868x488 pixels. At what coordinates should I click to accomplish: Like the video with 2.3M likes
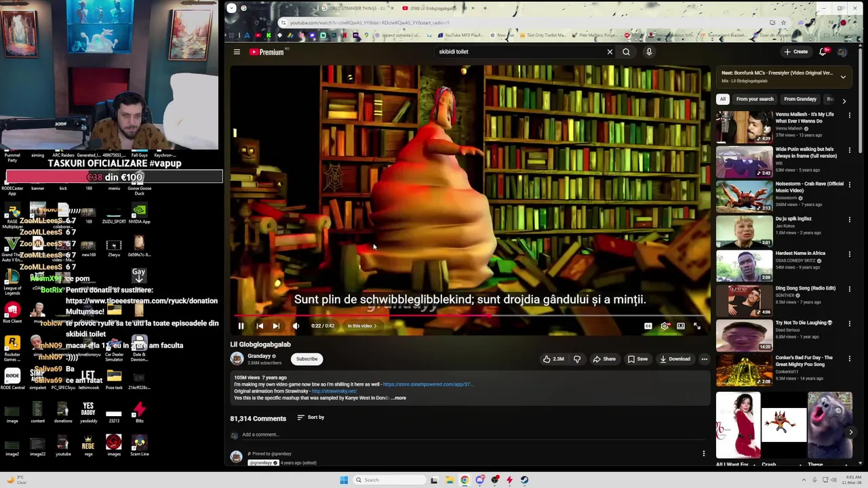tap(553, 359)
